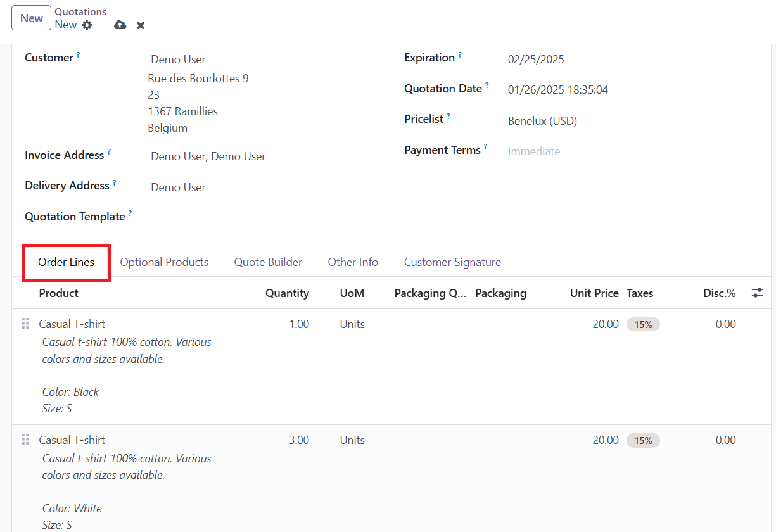Show the Payment Terms help question mark

[x=486, y=148]
